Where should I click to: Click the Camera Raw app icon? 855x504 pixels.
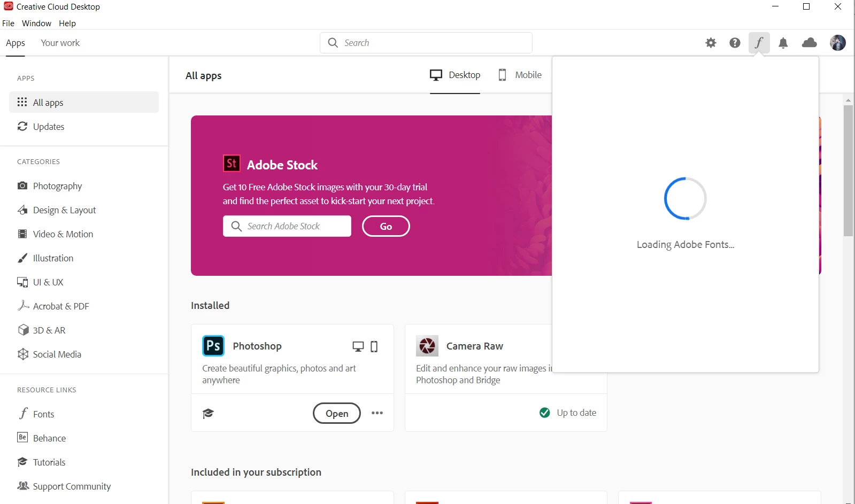427,346
